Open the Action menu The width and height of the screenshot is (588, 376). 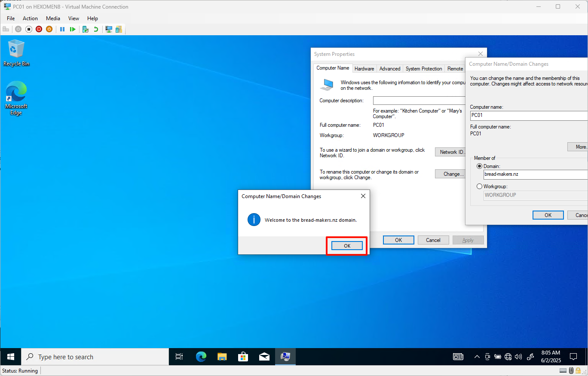pos(30,18)
